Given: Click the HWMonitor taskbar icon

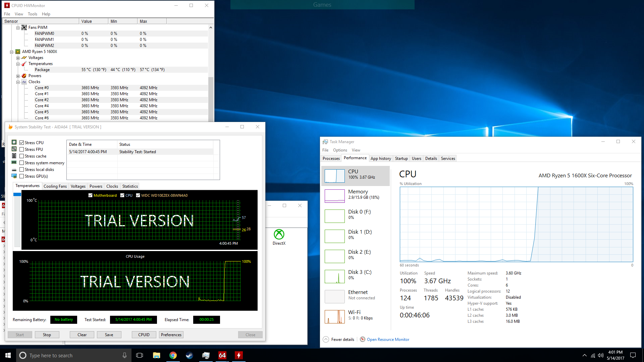Looking at the screenshot, I should (x=238, y=355).
